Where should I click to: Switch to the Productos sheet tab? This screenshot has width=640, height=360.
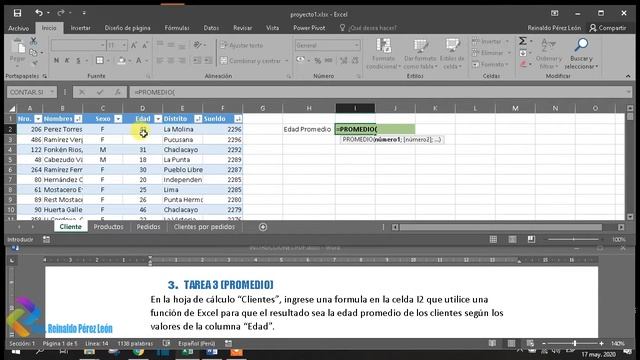pyautogui.click(x=108, y=227)
